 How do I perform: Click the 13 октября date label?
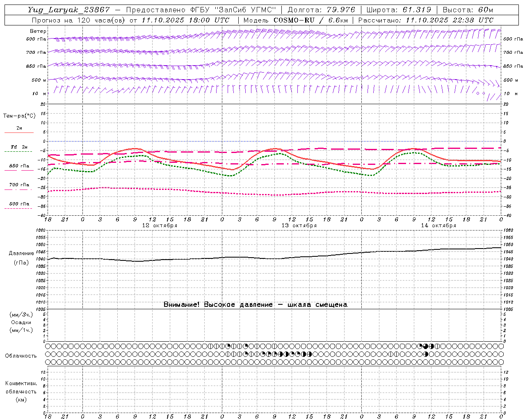pyautogui.click(x=299, y=226)
